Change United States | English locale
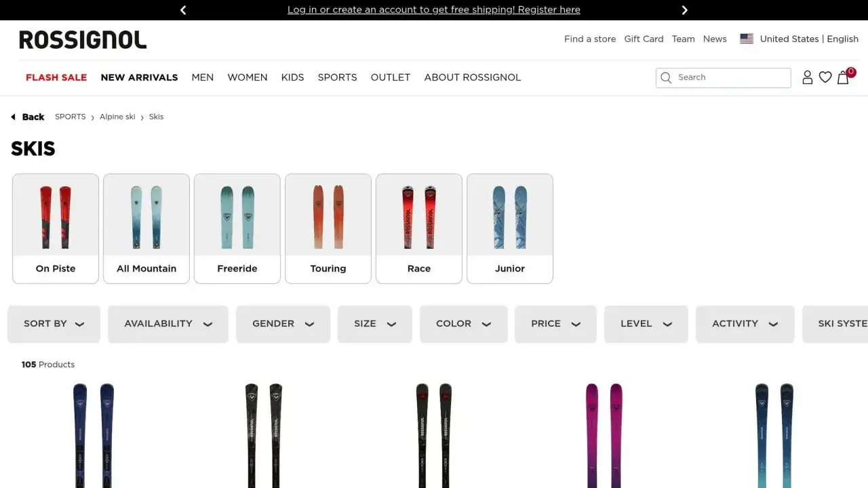Image resolution: width=868 pixels, height=488 pixels. pyautogui.click(x=809, y=39)
